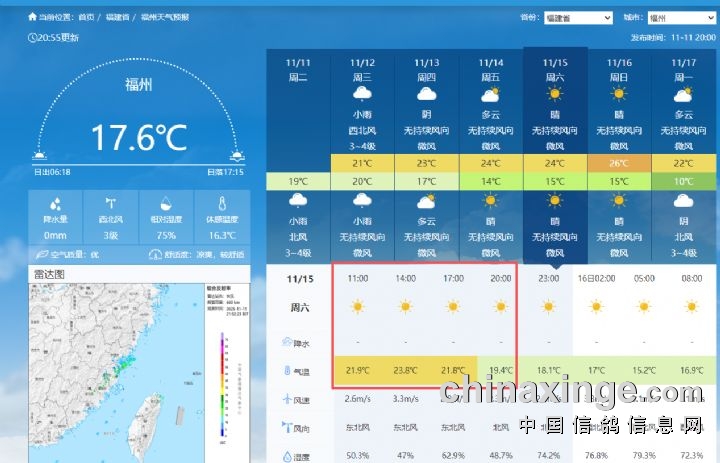Open the 省份 province dropdown
Screen dimensions: 720x463
(578, 18)
